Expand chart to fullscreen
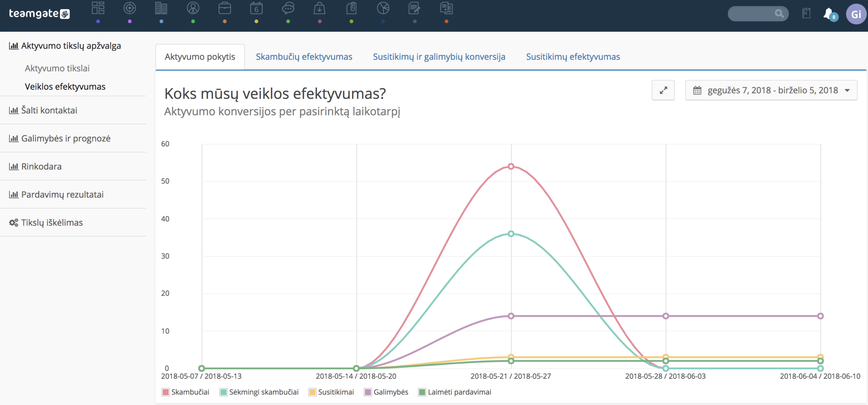 click(x=663, y=90)
